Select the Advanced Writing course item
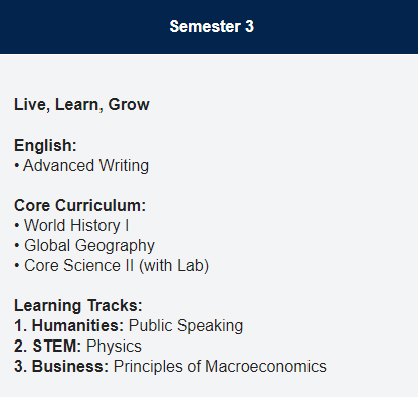 point(86,166)
